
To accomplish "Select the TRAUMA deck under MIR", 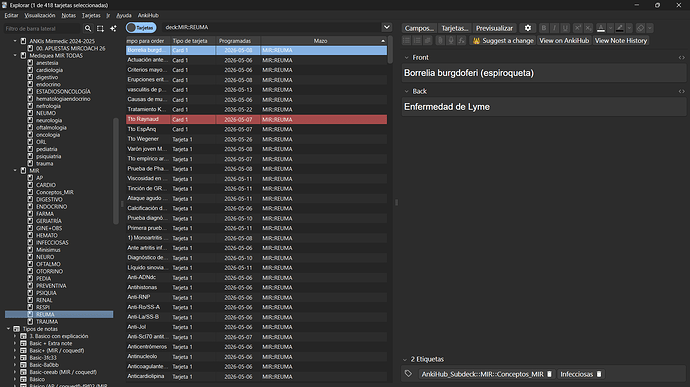I will pos(47,322).
